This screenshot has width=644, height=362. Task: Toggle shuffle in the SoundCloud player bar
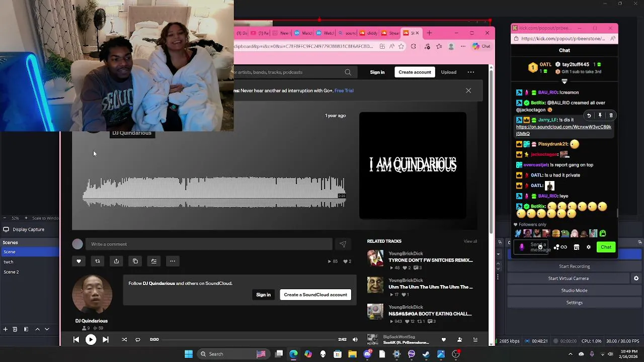tap(124, 339)
